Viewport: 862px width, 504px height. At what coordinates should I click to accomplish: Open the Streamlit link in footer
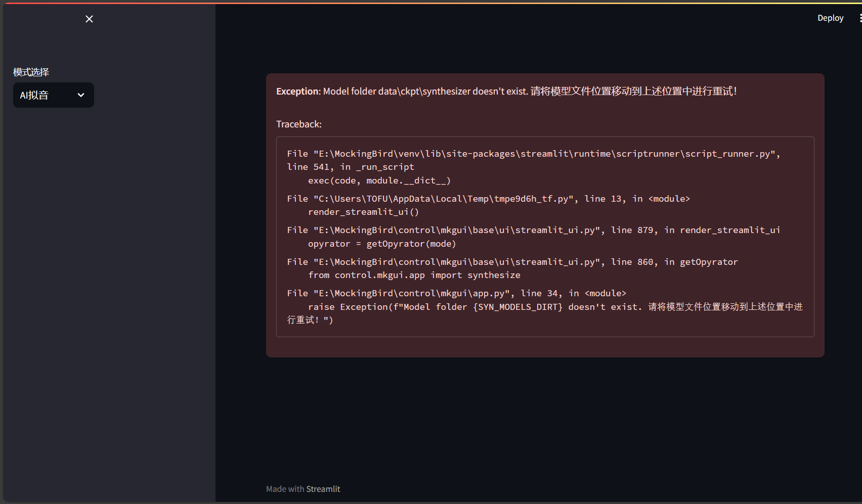(323, 489)
